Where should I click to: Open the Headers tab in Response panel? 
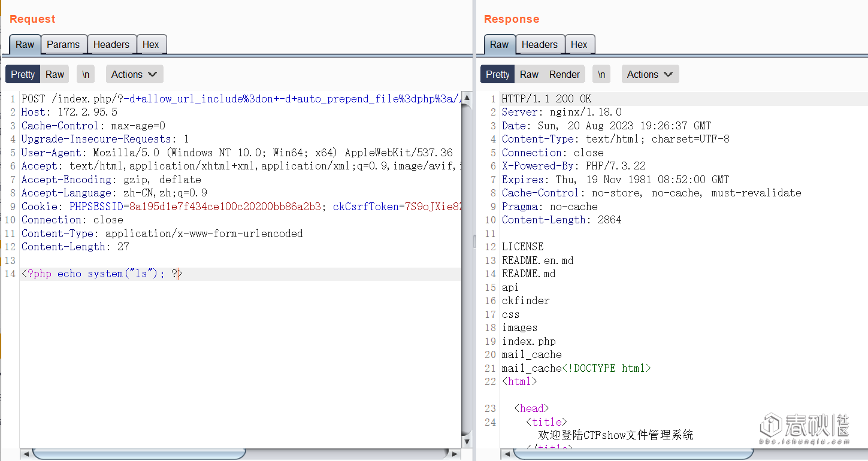(540, 44)
